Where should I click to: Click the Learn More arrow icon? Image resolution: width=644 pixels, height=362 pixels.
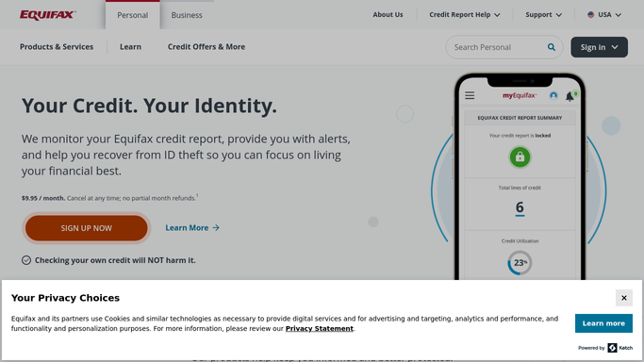pos(216,228)
